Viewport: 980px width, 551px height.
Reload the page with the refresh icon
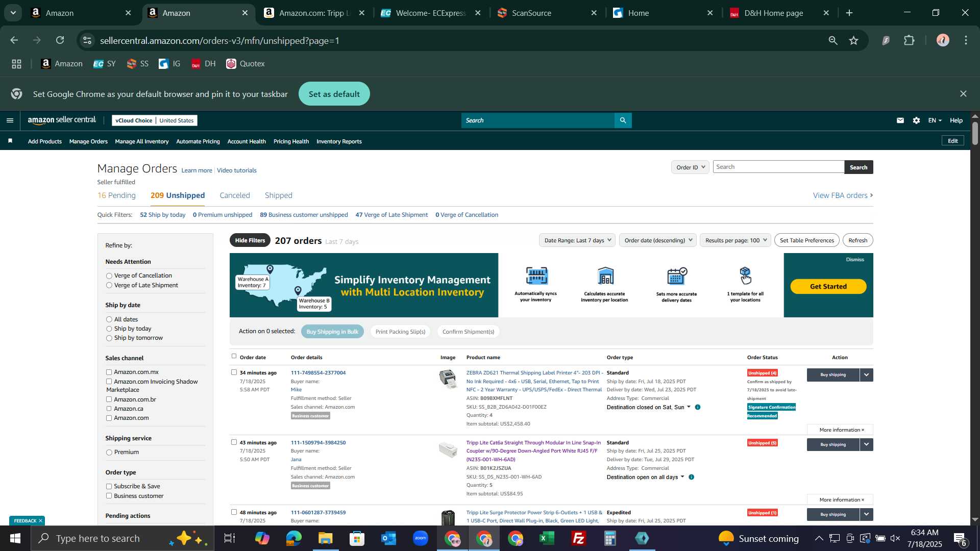click(60, 40)
